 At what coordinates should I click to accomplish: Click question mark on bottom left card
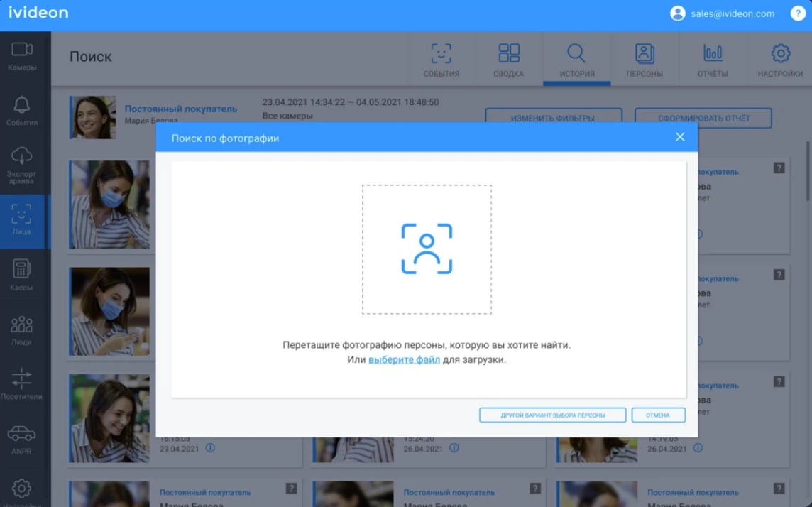292,489
